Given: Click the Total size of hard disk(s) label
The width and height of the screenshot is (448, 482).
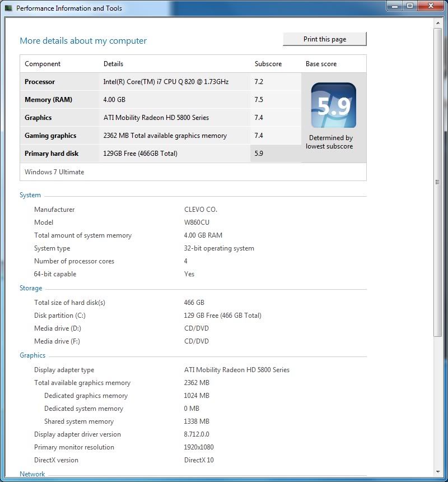Looking at the screenshot, I should click(69, 303).
